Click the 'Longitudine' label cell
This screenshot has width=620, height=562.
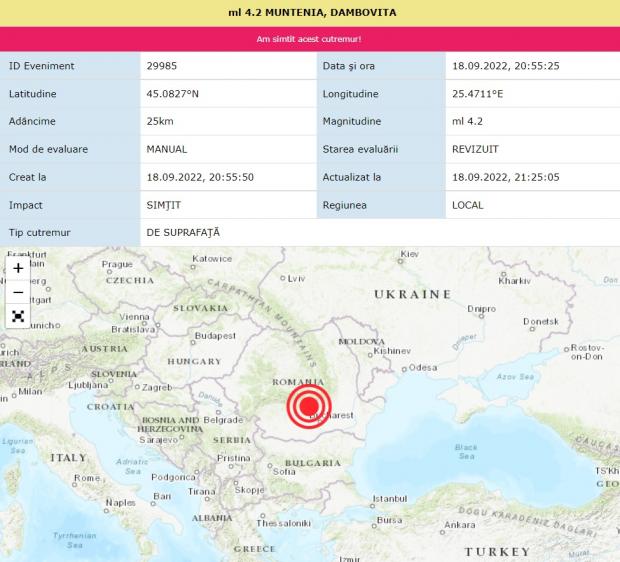point(381,94)
